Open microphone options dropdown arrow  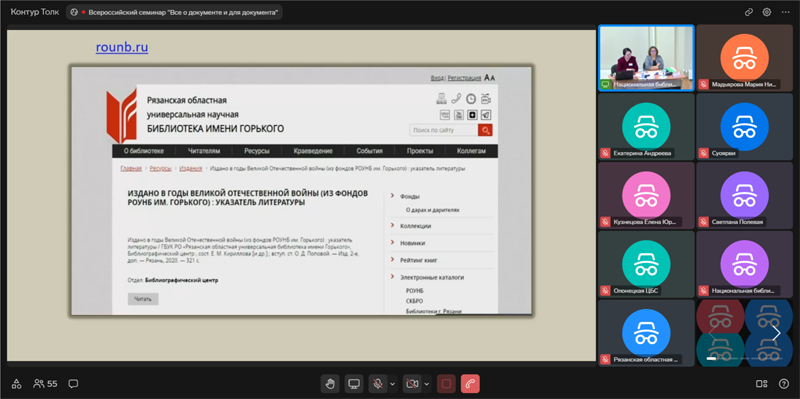pyautogui.click(x=392, y=384)
